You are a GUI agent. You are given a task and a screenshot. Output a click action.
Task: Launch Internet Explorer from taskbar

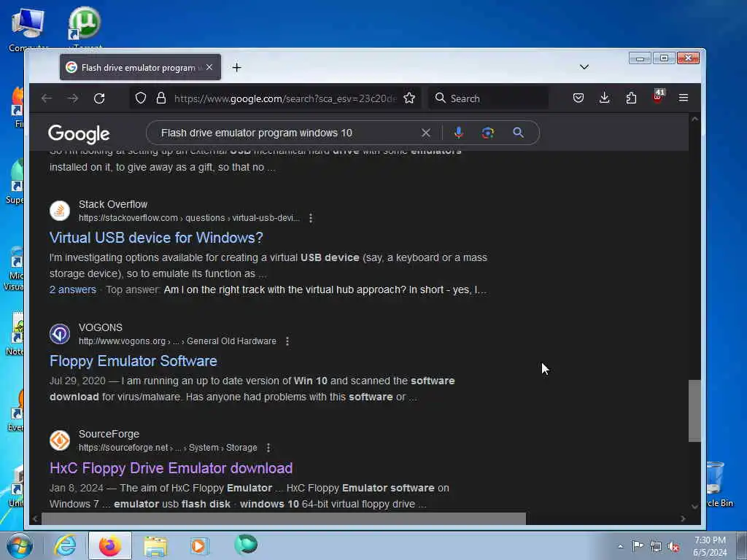[65, 545]
